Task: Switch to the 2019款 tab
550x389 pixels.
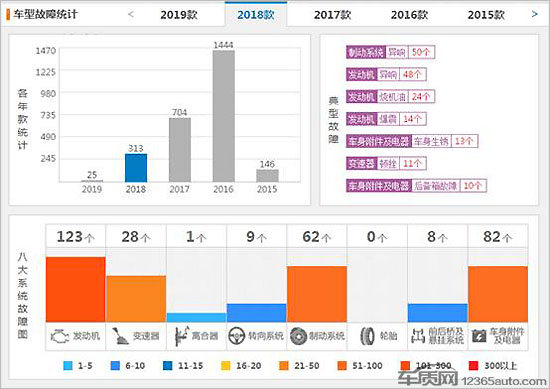Action: [x=179, y=15]
